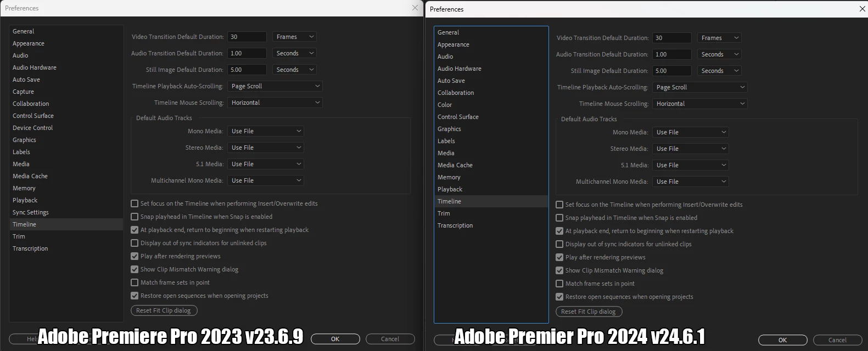868x351 pixels.
Task: Open video transition Frames units dropdown, right window
Action: pos(719,38)
